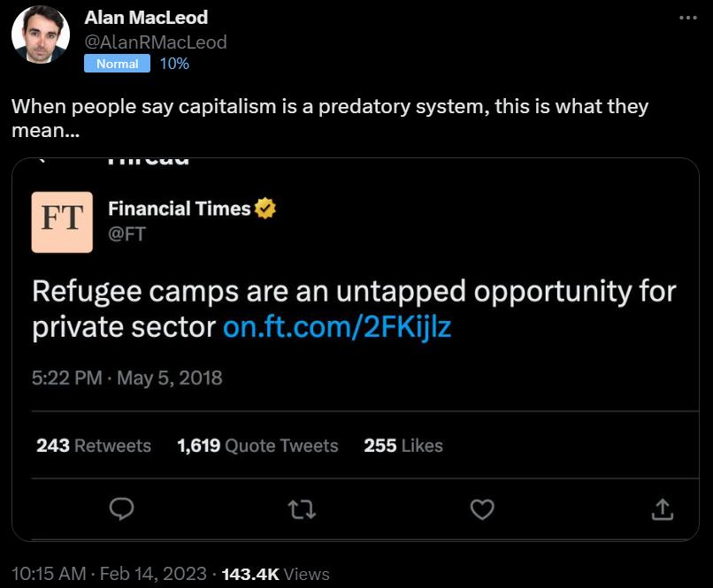View the 255 Likes on the tweet
Viewport: 713px width, 588px height.
tap(403, 446)
